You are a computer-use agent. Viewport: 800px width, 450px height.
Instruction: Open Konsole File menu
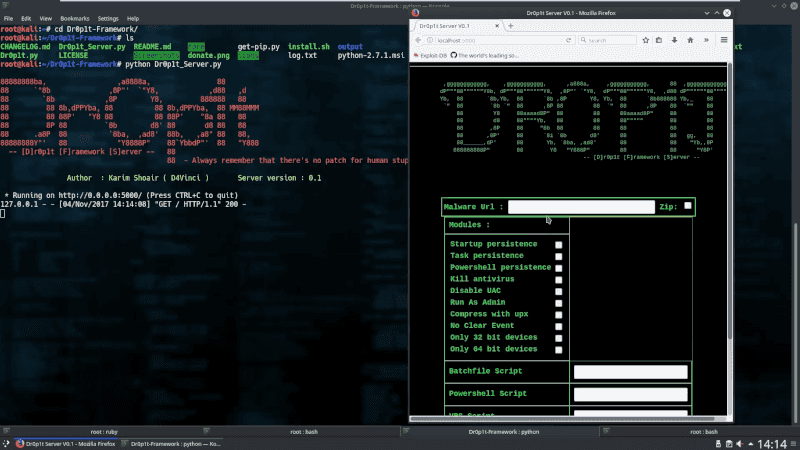[x=8, y=18]
